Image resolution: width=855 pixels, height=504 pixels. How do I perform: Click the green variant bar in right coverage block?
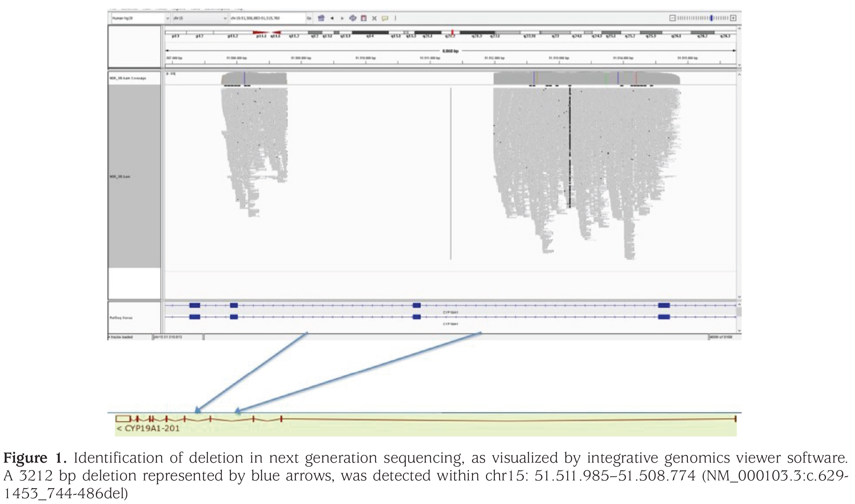coord(606,78)
